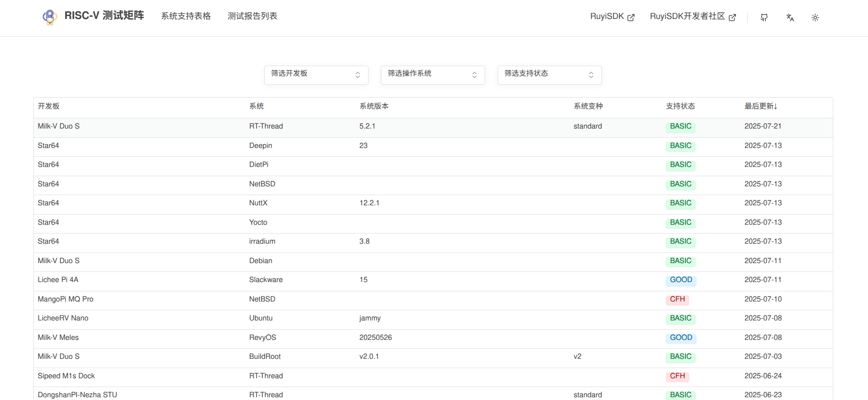Click GOOD badge in the RevyOS row
The image size is (868, 400).
[x=681, y=338]
